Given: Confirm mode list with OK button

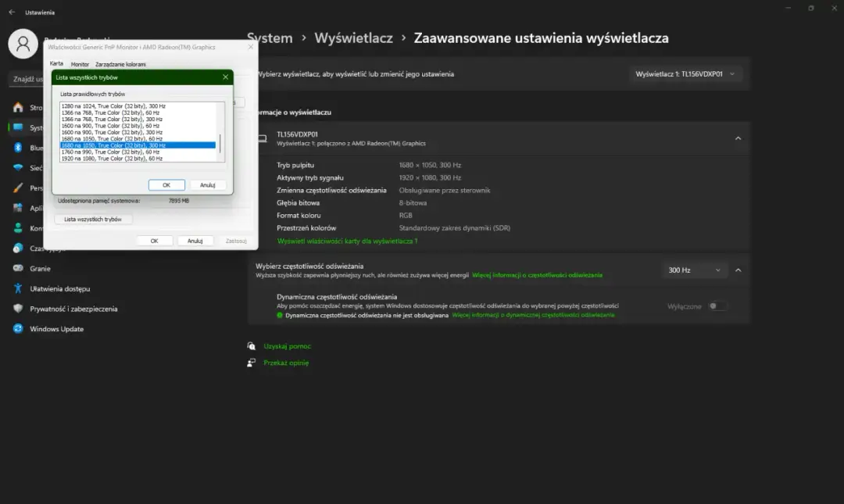Looking at the screenshot, I should [166, 184].
